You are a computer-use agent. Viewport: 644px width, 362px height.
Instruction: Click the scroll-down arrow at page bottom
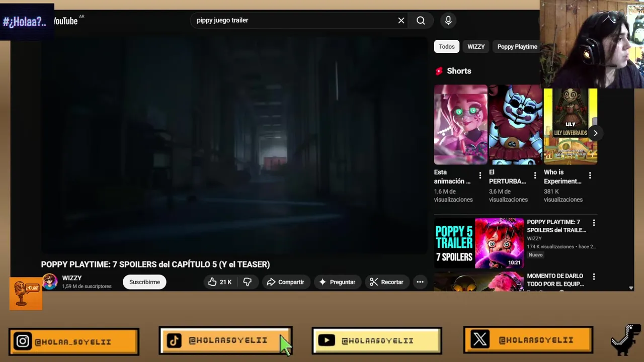[x=631, y=288]
